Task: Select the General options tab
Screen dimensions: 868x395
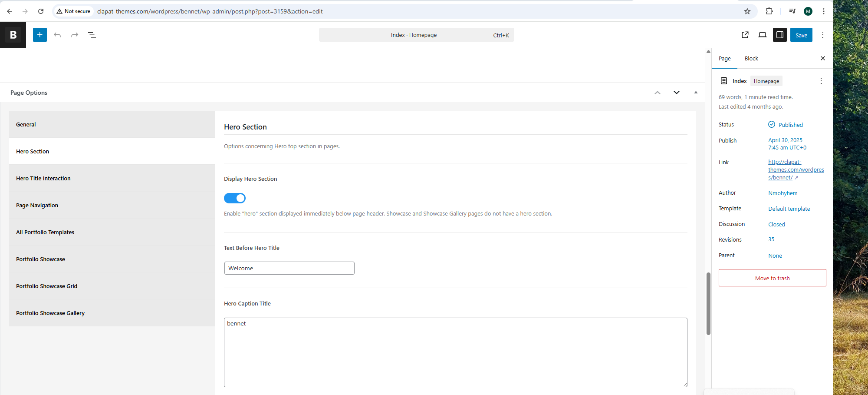Action: pyautogui.click(x=112, y=124)
